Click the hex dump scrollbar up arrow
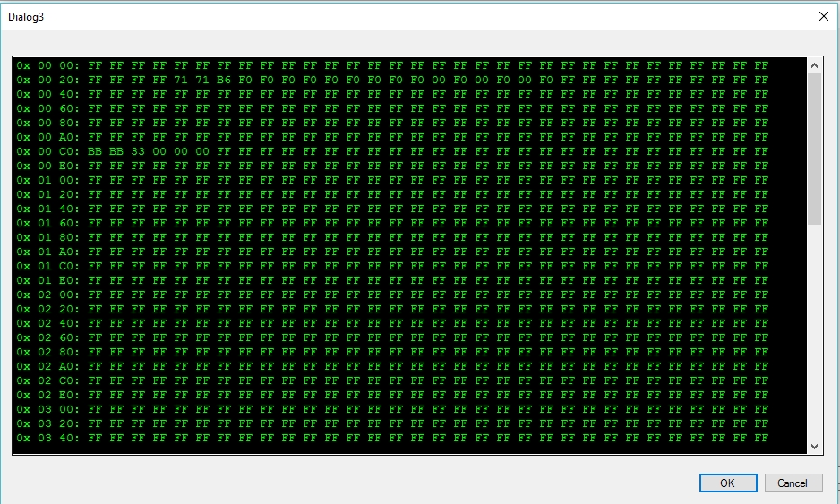The image size is (840, 504). [814, 65]
